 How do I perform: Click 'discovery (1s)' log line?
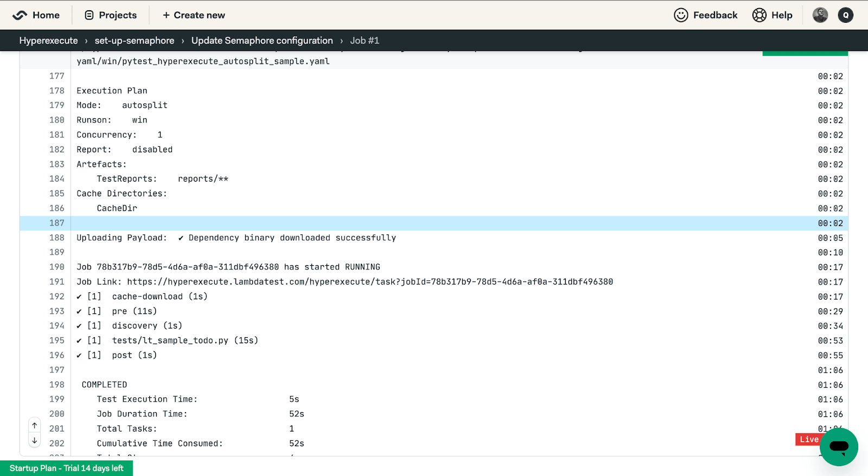click(x=130, y=326)
